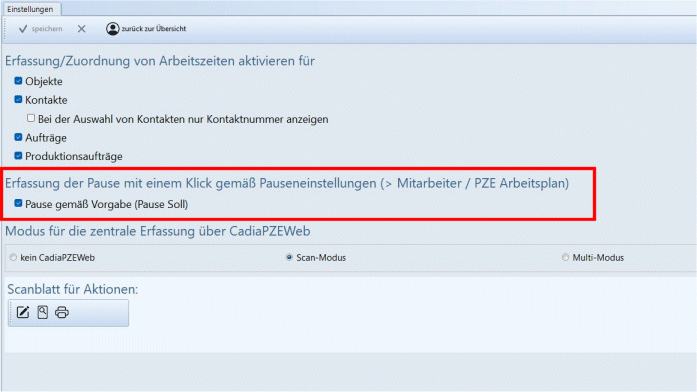Toggle the Objekte checkbox
The width and height of the screenshot is (697, 392).
[x=18, y=81]
